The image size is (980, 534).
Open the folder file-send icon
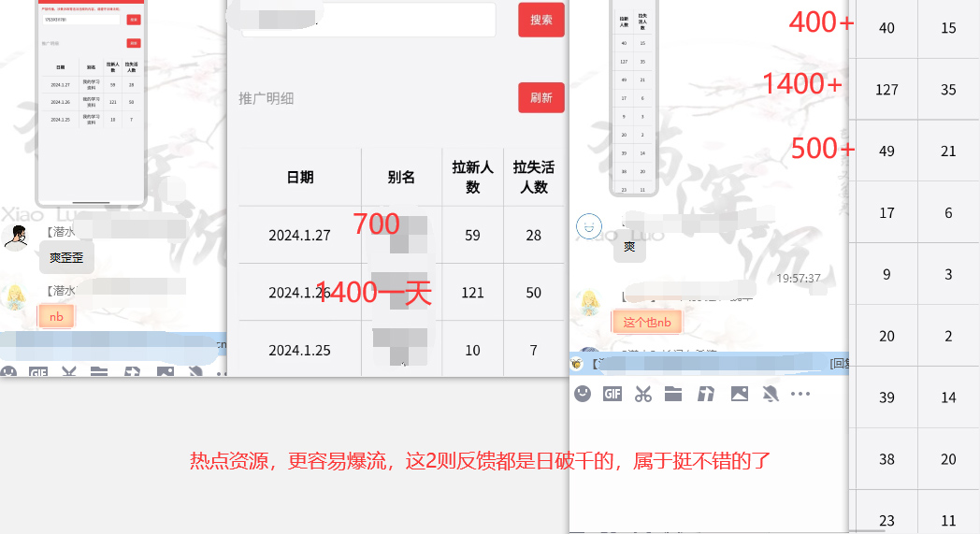coord(673,394)
